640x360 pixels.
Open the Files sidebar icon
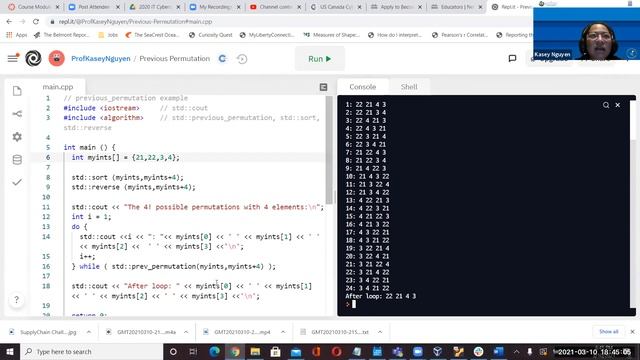pos(17,91)
